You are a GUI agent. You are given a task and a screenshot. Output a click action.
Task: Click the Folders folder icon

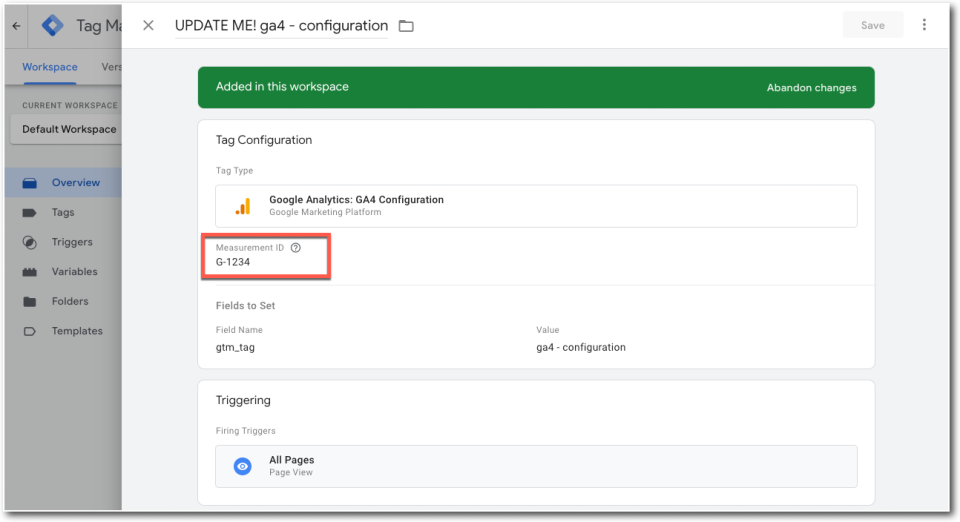pyautogui.click(x=29, y=302)
